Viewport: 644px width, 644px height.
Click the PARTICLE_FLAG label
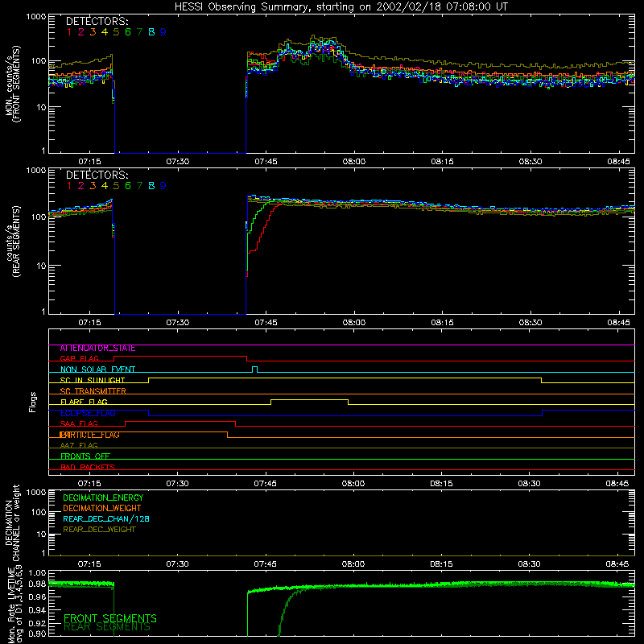pos(89,435)
